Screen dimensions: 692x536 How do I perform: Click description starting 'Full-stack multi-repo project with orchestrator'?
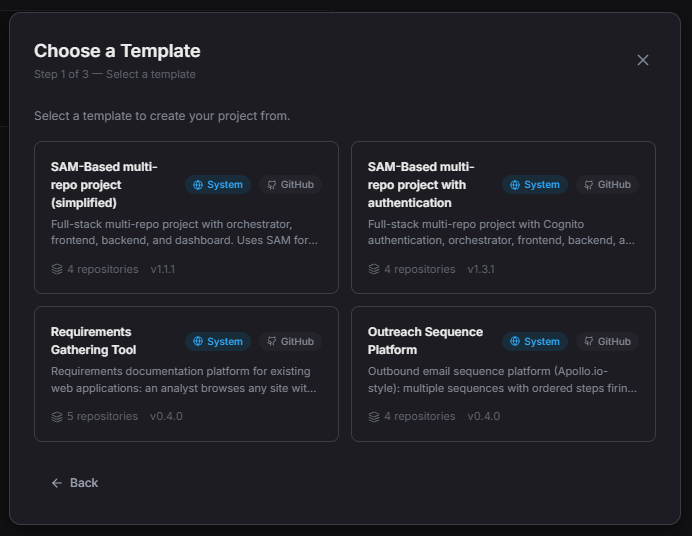(x=184, y=232)
